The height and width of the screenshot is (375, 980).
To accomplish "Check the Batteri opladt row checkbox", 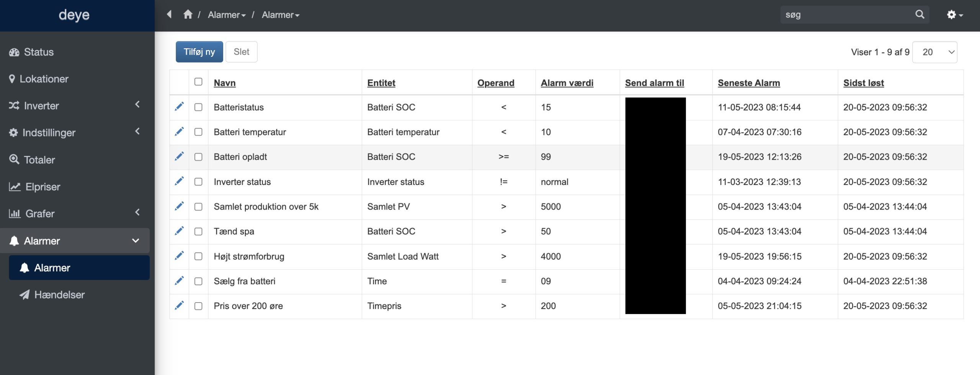I will (198, 157).
